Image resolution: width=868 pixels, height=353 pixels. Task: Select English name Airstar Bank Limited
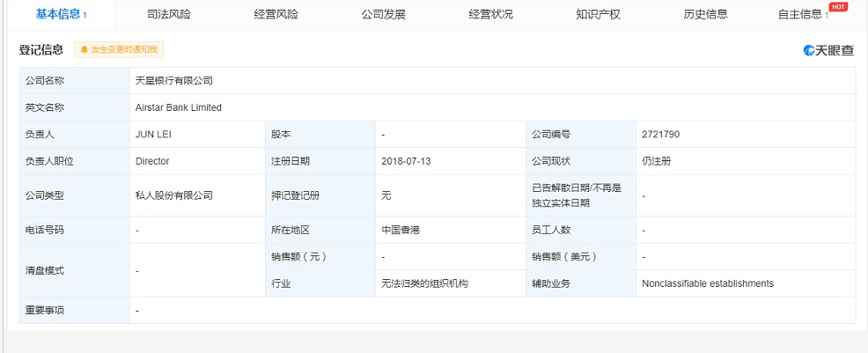coord(178,108)
